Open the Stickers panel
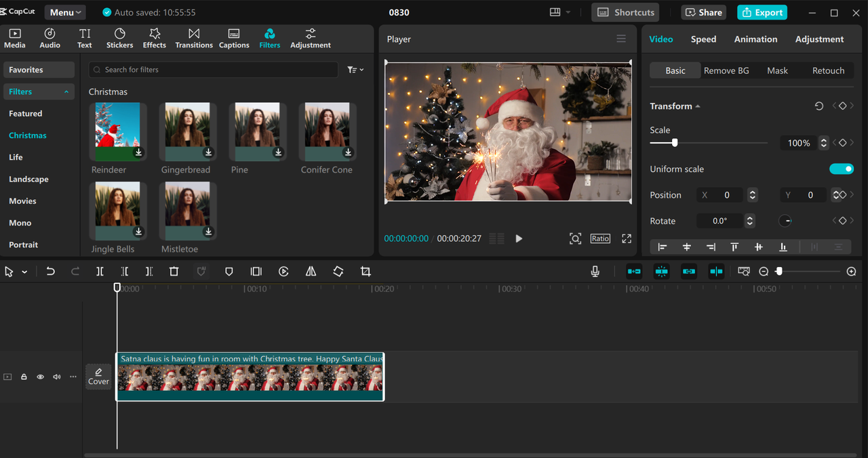Viewport: 868px width, 458px height. 119,38
